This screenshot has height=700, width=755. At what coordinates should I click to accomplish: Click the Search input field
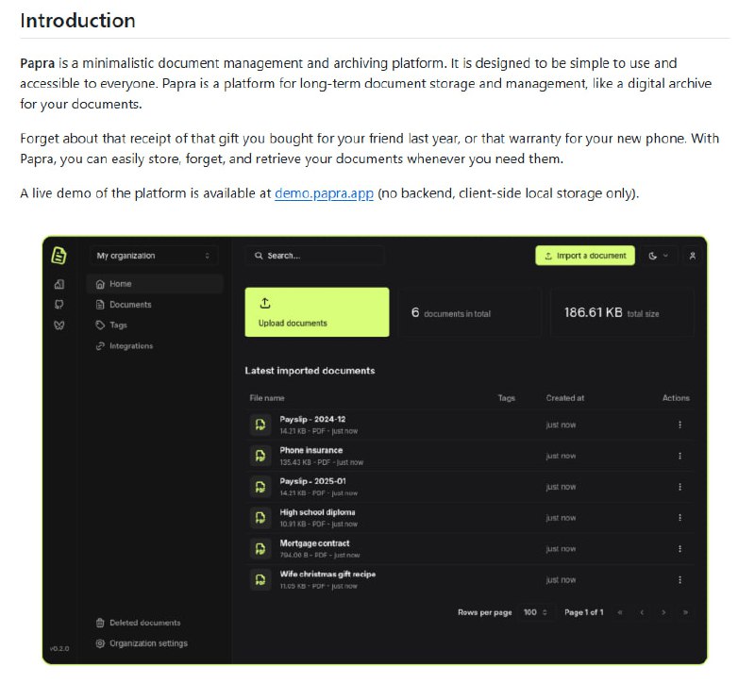click(315, 256)
